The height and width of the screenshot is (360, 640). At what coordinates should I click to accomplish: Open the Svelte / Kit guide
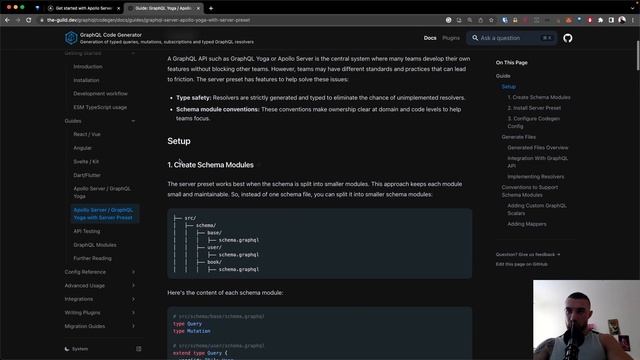tap(86, 162)
